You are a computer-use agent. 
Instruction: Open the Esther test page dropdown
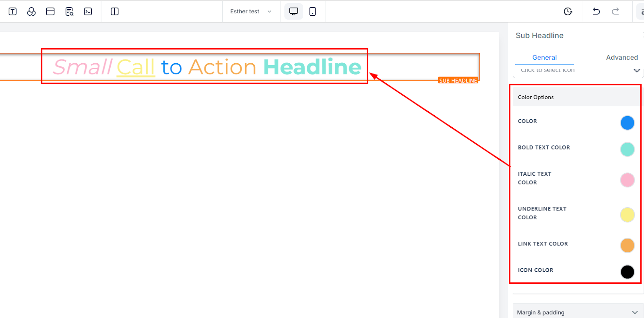[x=251, y=11]
